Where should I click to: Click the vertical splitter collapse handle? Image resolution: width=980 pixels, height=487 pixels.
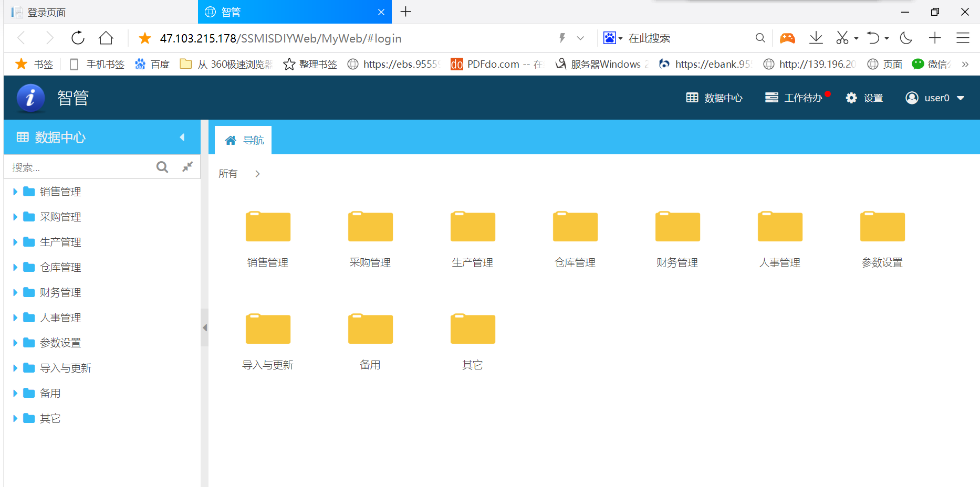click(x=205, y=327)
